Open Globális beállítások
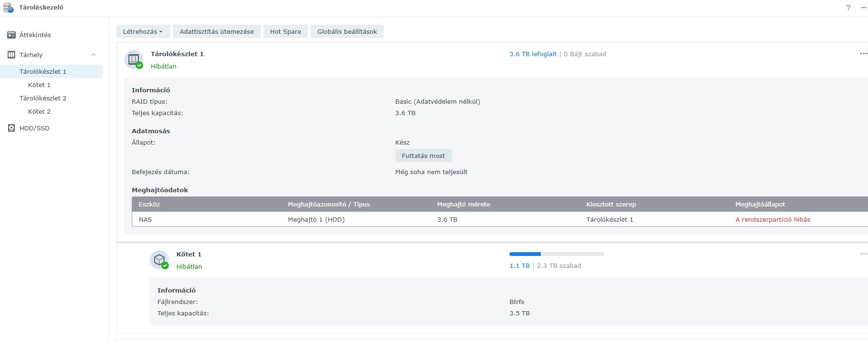Screen dimensions: 868x343 click(347, 32)
